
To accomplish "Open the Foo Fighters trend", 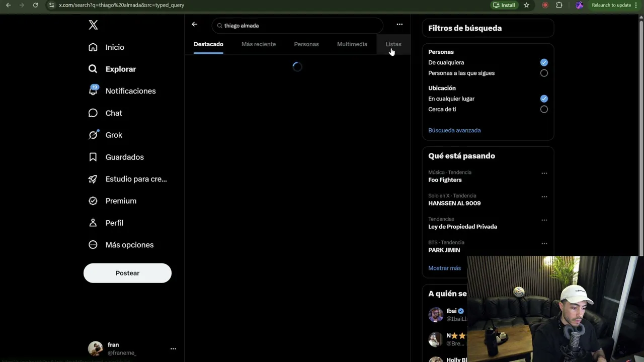I will click(445, 180).
